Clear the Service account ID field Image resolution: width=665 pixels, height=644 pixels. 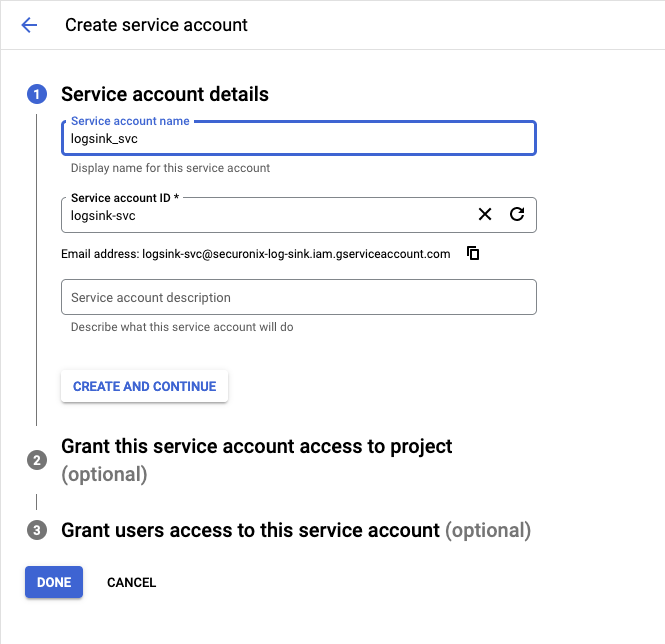pyautogui.click(x=485, y=214)
